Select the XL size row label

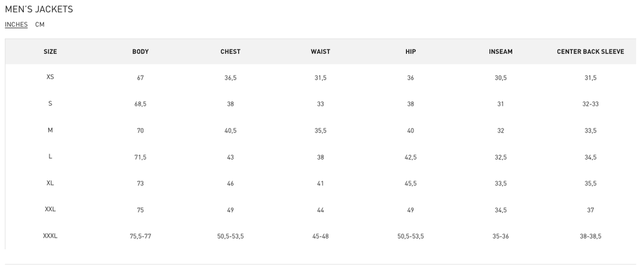click(50, 183)
